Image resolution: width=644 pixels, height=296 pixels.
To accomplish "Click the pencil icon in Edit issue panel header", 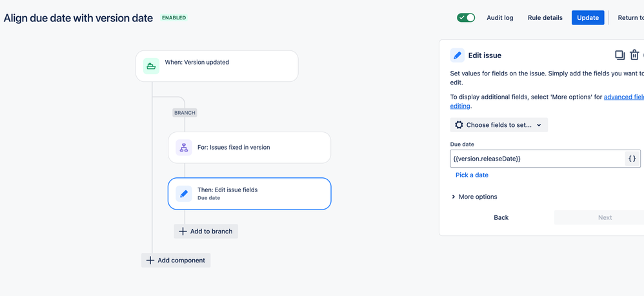I will click(457, 55).
